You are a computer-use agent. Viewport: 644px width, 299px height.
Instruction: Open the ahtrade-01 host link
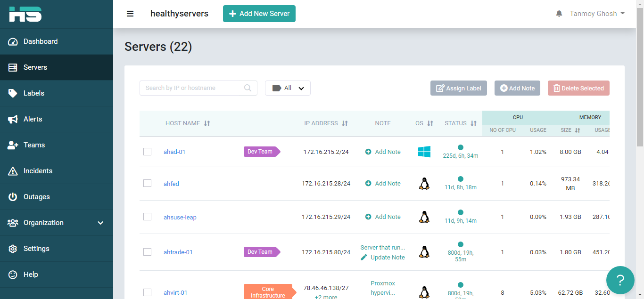click(178, 252)
